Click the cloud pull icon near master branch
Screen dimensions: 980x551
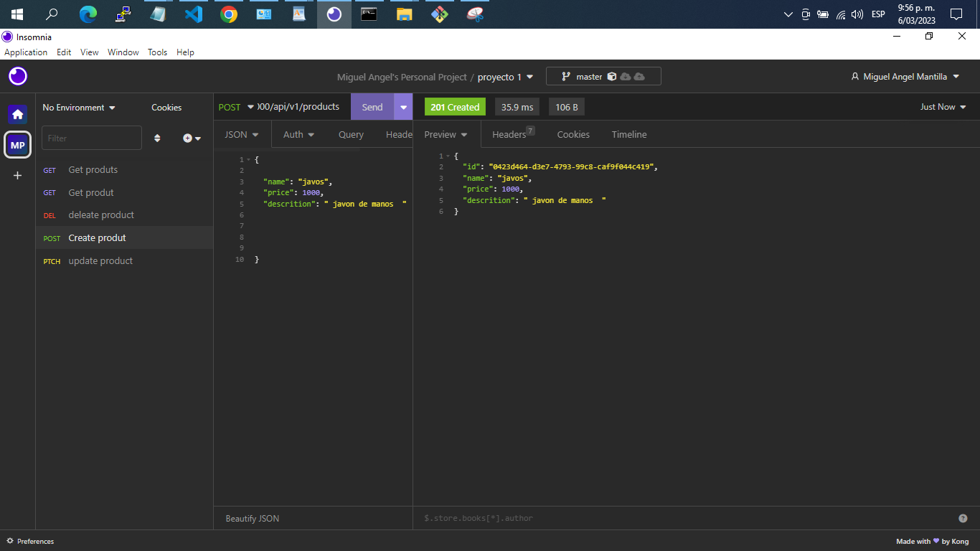coord(625,76)
